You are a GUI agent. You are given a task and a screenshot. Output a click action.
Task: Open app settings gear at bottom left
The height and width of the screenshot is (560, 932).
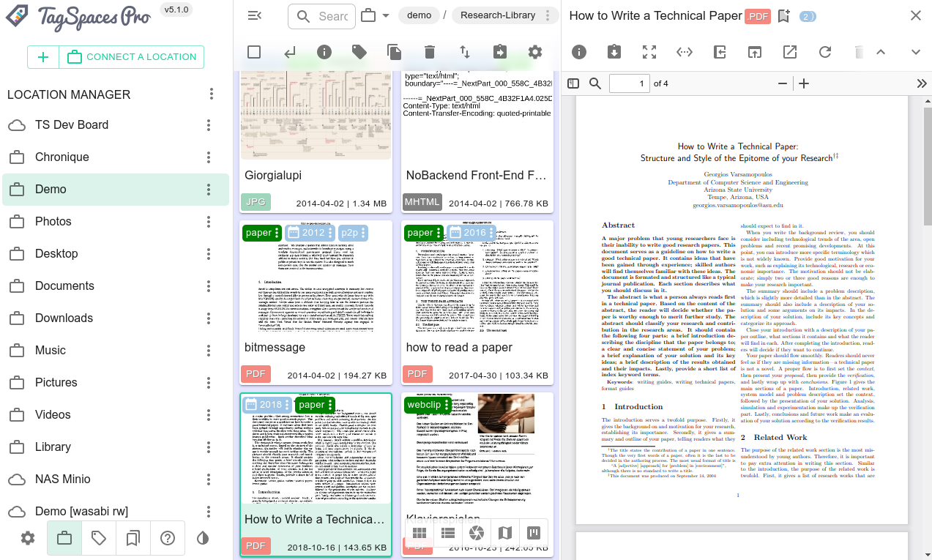click(28, 538)
